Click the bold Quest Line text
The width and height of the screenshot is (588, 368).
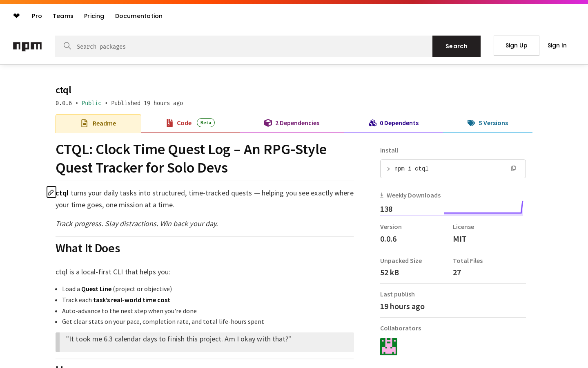click(x=96, y=289)
